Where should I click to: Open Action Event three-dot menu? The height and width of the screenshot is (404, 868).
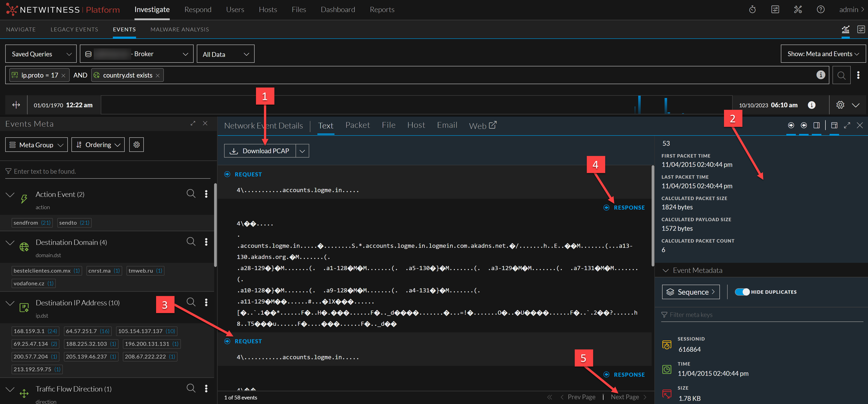(206, 193)
